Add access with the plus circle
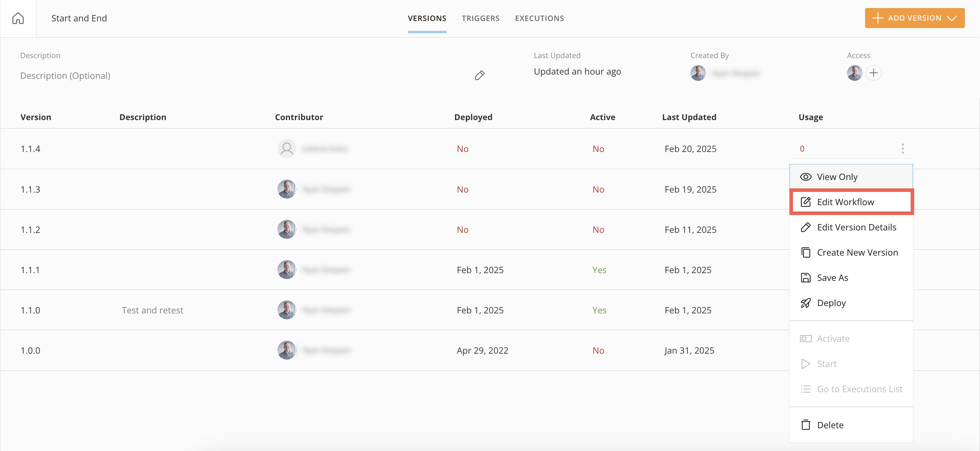980x451 pixels. pyautogui.click(x=874, y=72)
